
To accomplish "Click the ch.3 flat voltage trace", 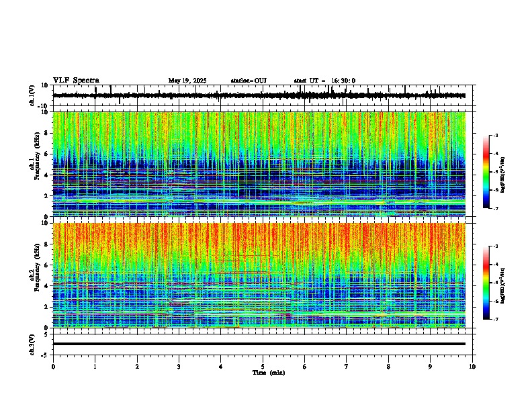I will pyautogui.click(x=259, y=344).
